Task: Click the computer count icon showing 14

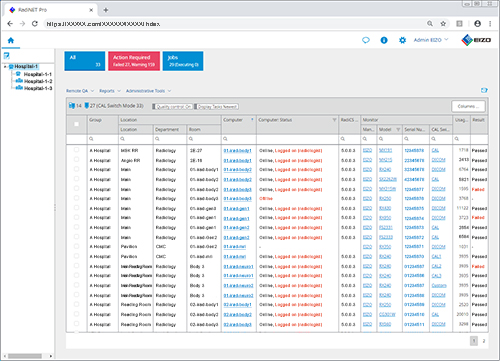Action: pos(72,106)
